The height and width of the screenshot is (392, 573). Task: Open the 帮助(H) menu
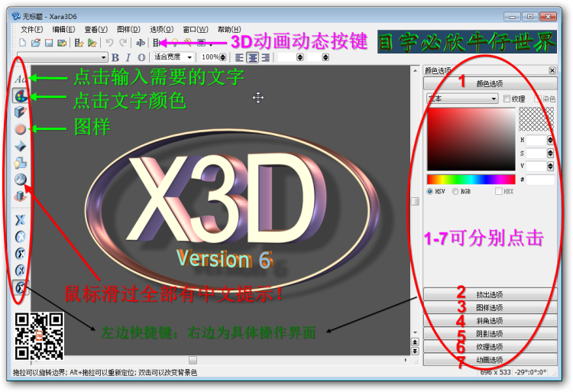(x=229, y=29)
